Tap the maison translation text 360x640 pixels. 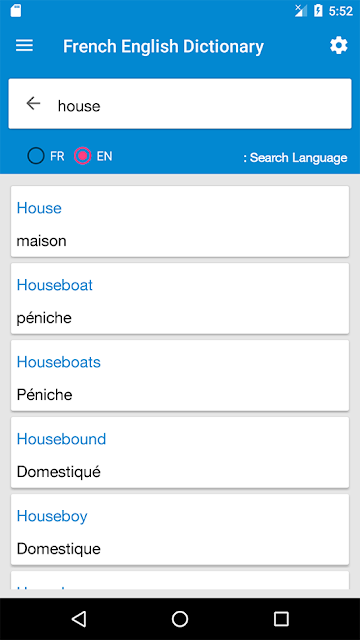[41, 241]
